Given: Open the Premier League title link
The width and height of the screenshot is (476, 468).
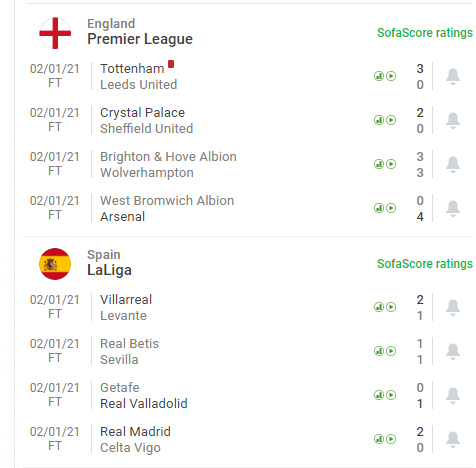Looking at the screenshot, I should point(140,39).
